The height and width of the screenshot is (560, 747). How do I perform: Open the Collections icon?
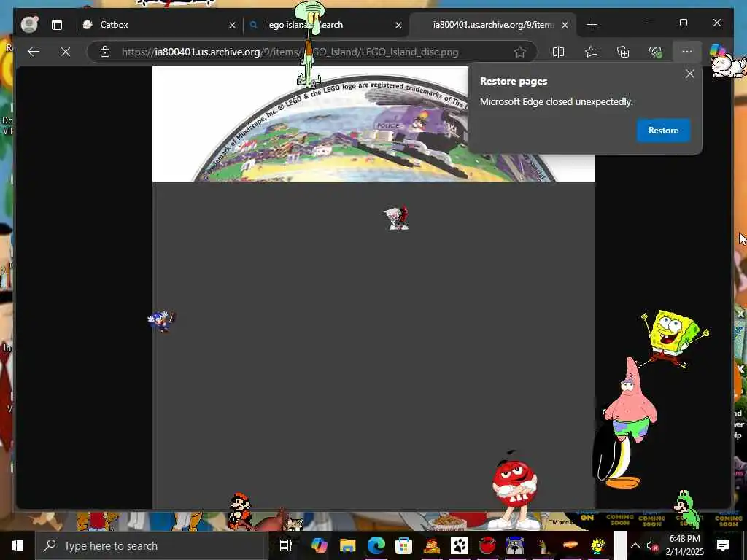623,52
